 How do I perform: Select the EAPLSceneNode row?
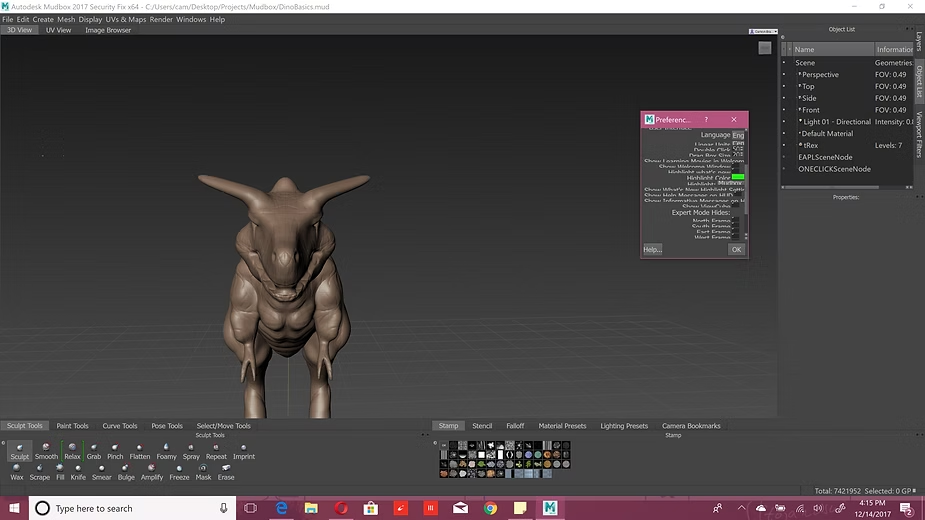pyautogui.click(x=825, y=157)
